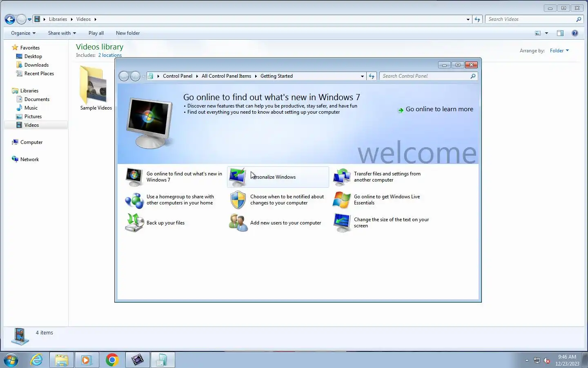Click Go online to learn more link
588x368 pixels.
point(439,109)
